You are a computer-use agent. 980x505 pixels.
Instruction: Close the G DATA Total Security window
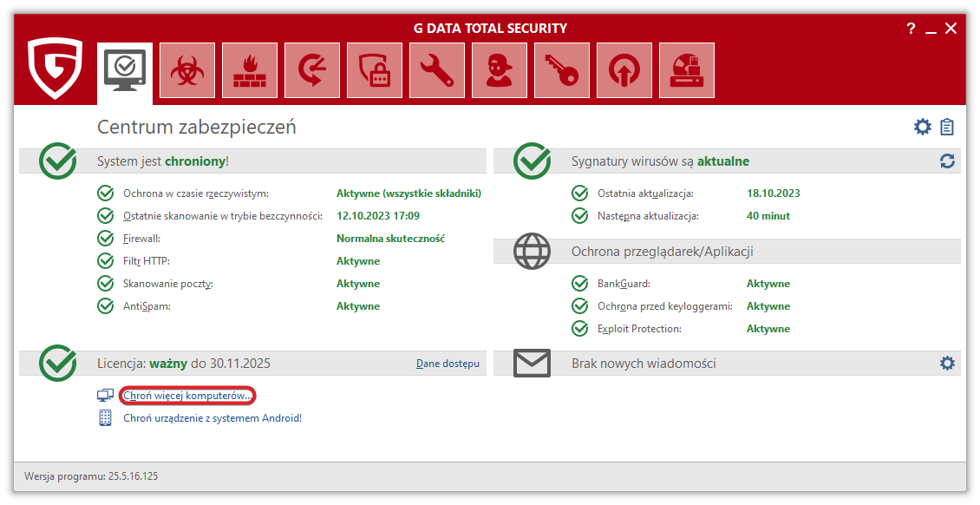951,28
